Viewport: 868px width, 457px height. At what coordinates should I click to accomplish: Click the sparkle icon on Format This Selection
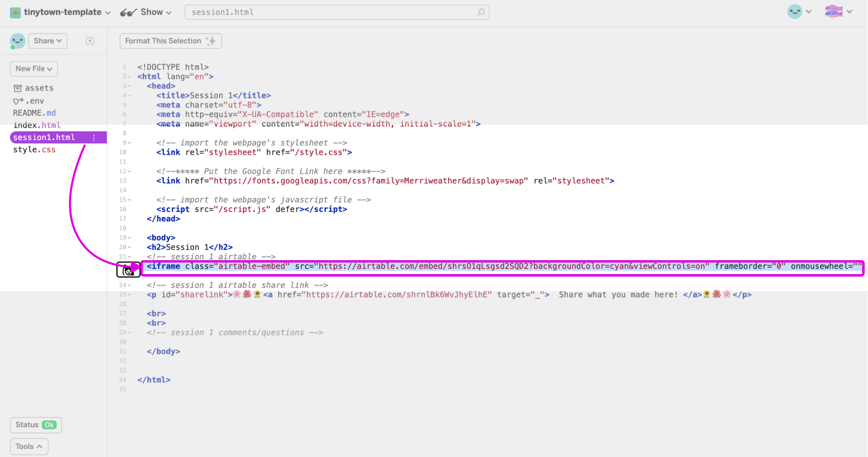click(211, 41)
